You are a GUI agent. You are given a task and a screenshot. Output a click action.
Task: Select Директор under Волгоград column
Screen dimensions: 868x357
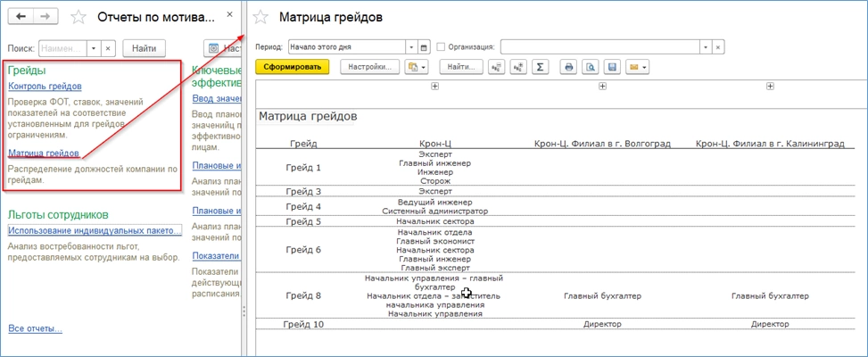tap(602, 324)
